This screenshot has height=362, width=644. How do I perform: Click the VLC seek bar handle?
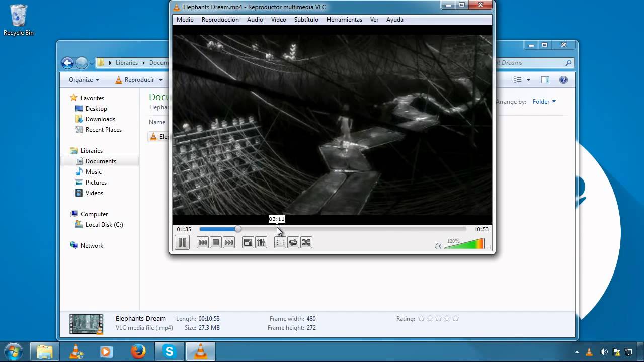[238, 229]
